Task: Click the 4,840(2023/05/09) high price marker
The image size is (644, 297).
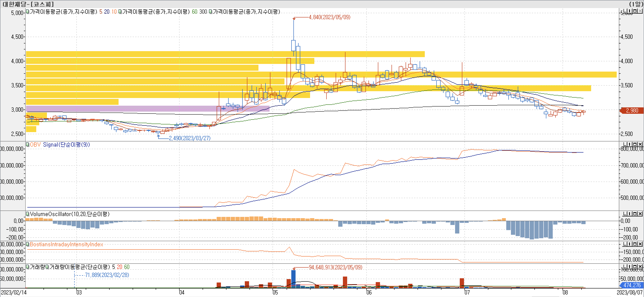Action: 329,17
